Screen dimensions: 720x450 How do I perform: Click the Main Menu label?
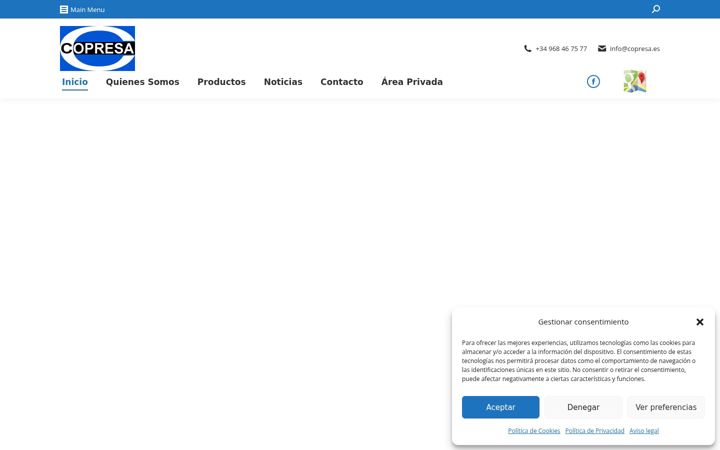pos(87,10)
